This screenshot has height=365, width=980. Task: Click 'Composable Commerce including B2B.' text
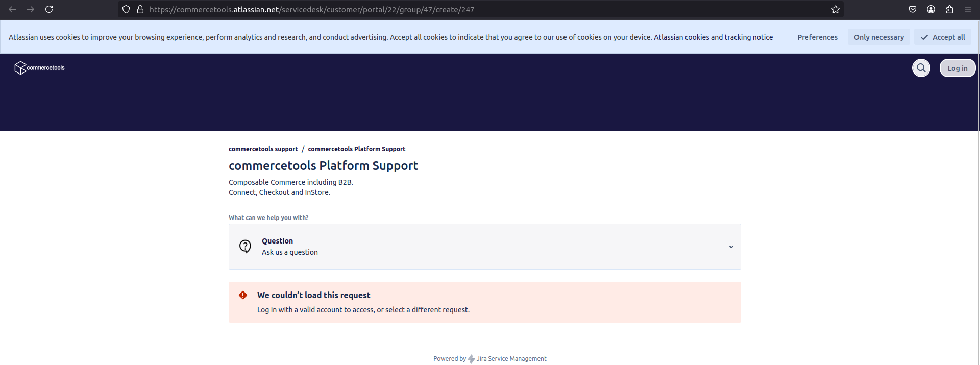pos(291,182)
